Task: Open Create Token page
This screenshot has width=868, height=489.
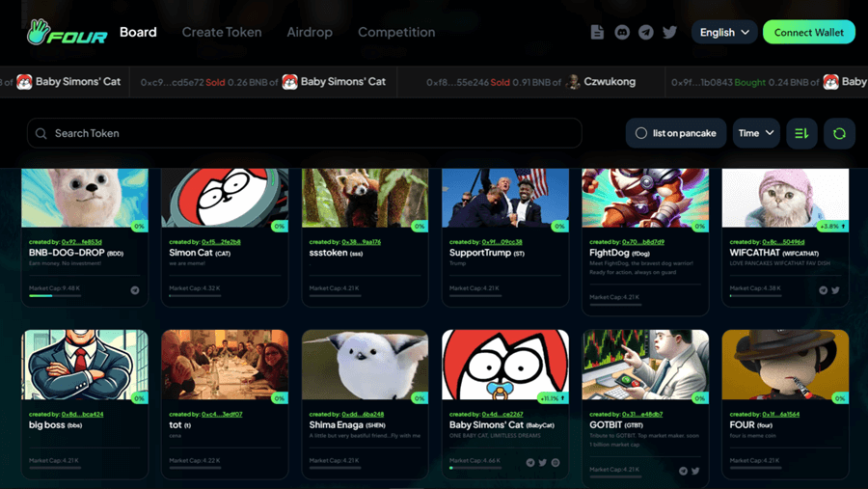Action: [x=222, y=32]
